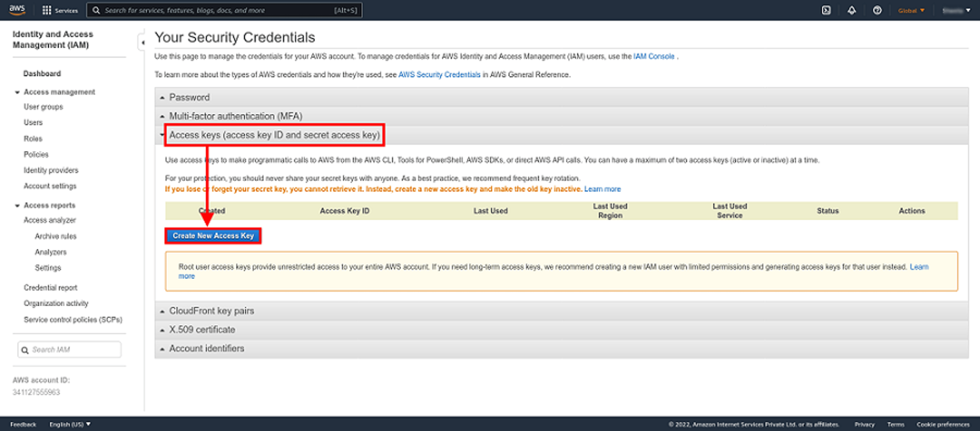980x431 pixels.
Task: Click the Access Key ID column header
Action: click(344, 211)
